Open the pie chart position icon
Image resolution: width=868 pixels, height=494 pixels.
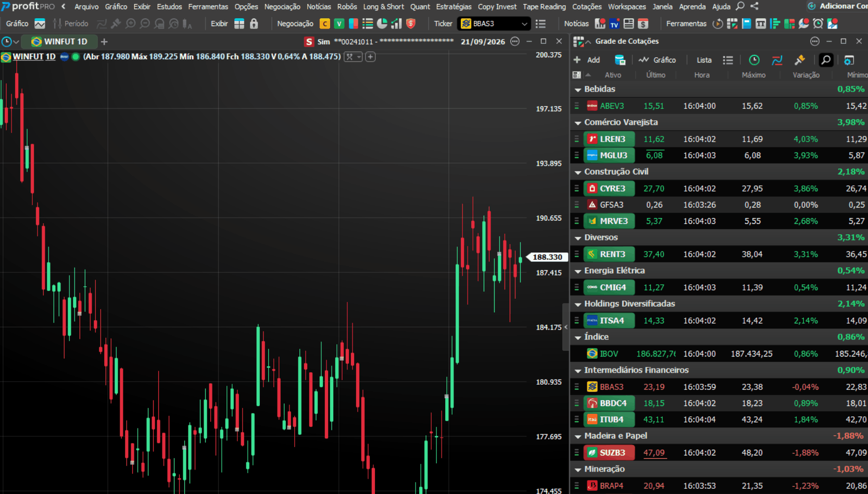point(382,23)
